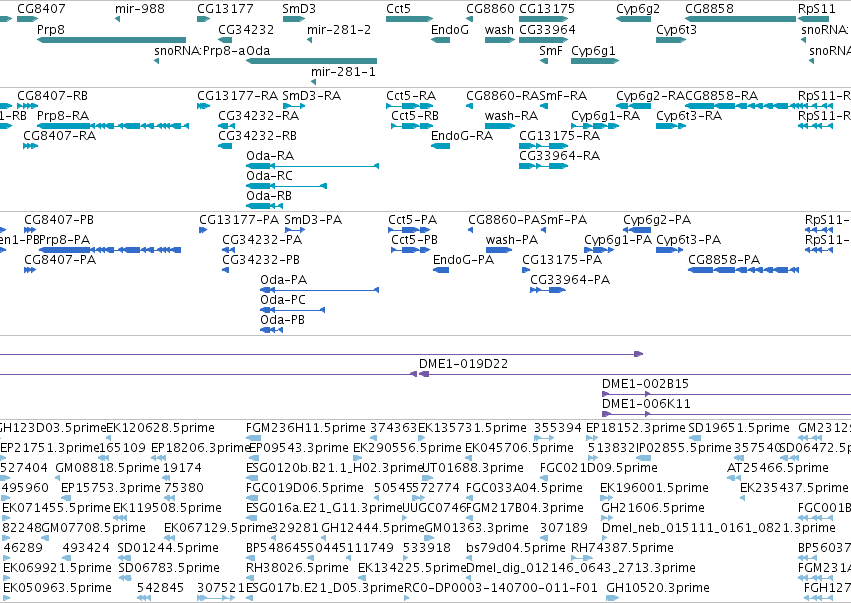This screenshot has width=851, height=603.
Task: Select protein label 'Oda-PC'
Action: coord(283,300)
